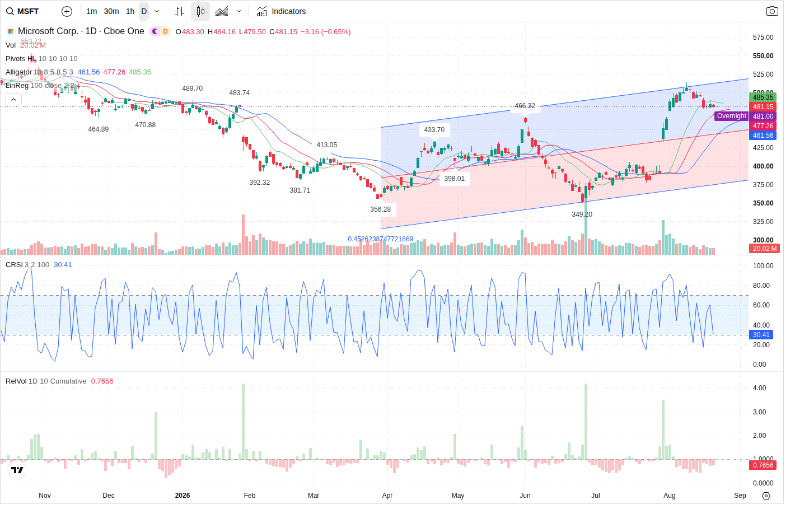Click the 20.02 M volume axis label

(x=764, y=248)
